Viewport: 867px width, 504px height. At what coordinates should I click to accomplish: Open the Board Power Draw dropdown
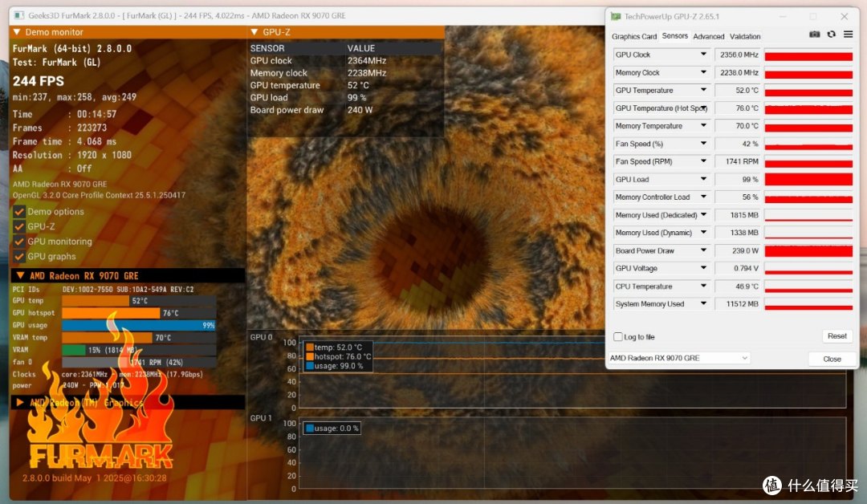[x=703, y=250]
